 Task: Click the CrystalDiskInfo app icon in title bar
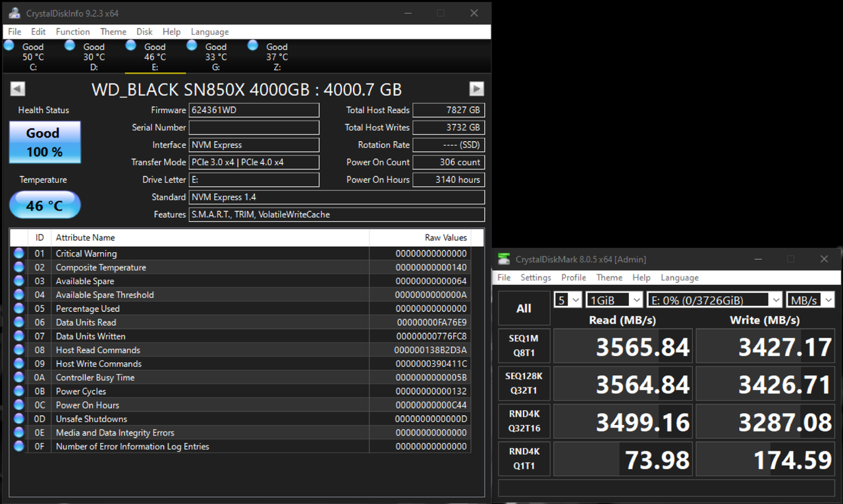14,13
